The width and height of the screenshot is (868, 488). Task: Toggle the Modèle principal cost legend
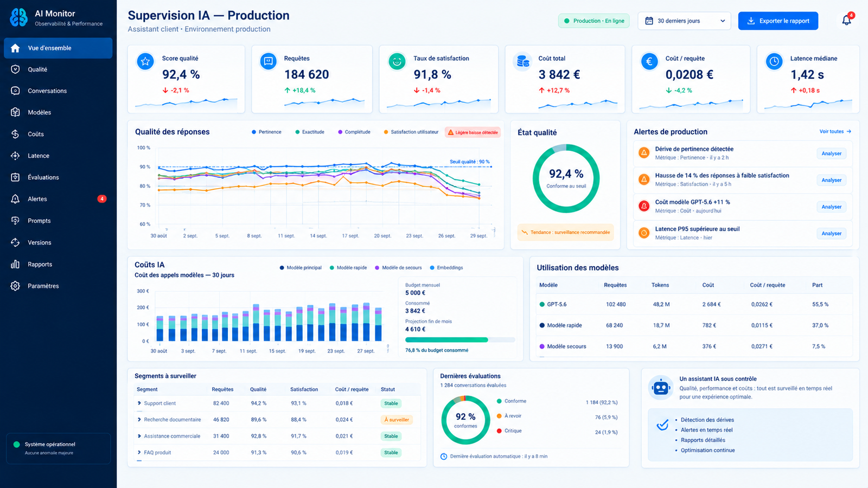(x=301, y=267)
